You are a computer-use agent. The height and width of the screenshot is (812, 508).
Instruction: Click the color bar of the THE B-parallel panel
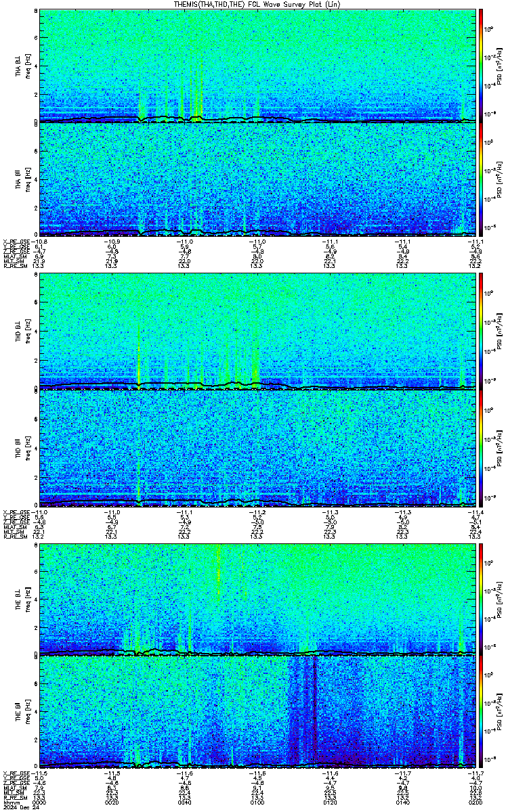click(480, 711)
